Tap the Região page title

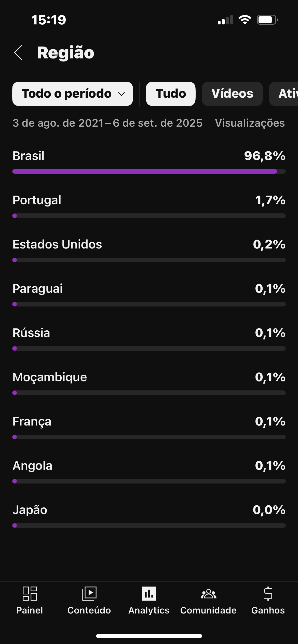(x=66, y=53)
